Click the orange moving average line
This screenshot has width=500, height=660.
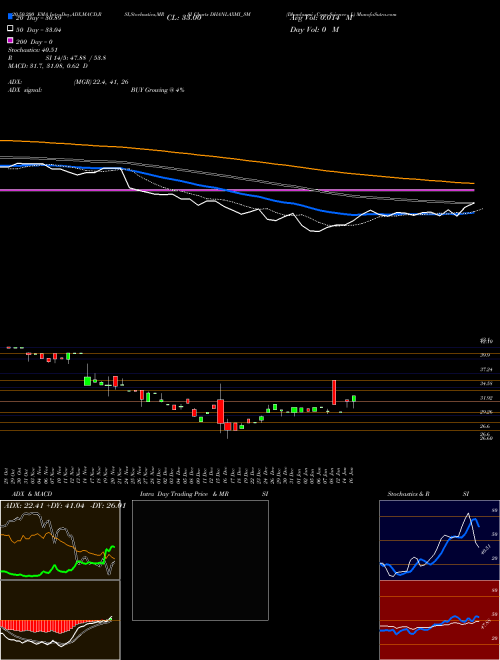pos(236,158)
